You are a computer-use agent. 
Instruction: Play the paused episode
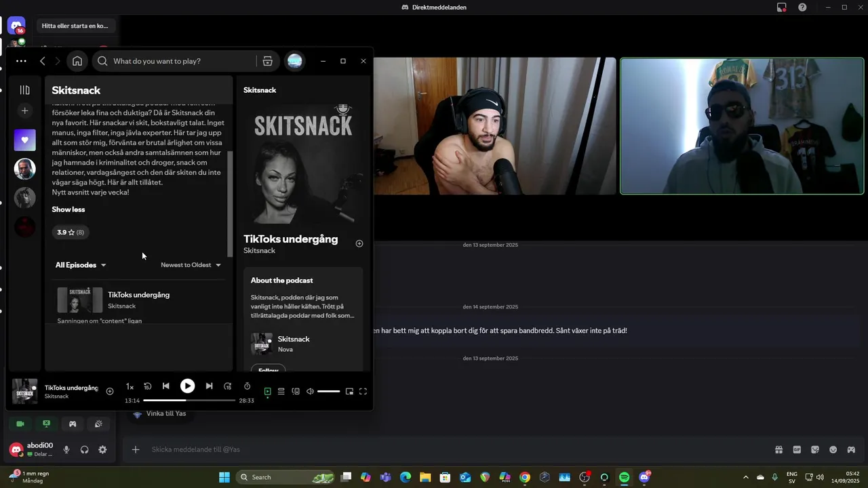coord(187,386)
